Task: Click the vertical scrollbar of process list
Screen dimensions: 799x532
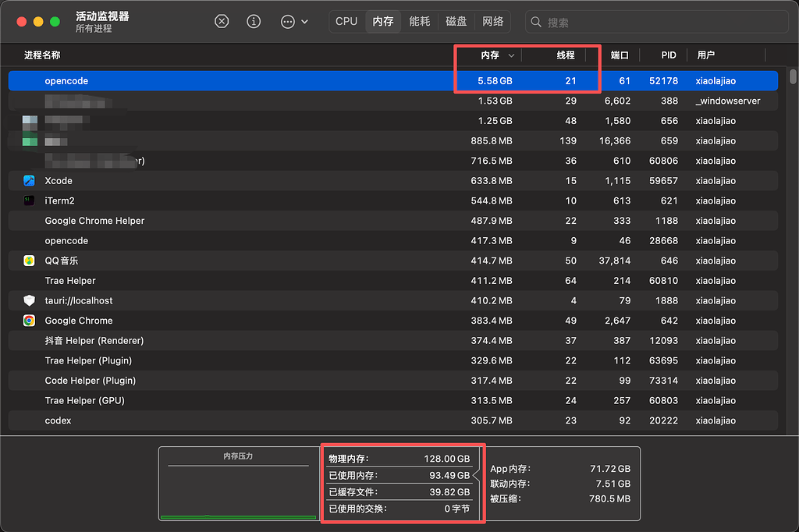Action: [793, 77]
